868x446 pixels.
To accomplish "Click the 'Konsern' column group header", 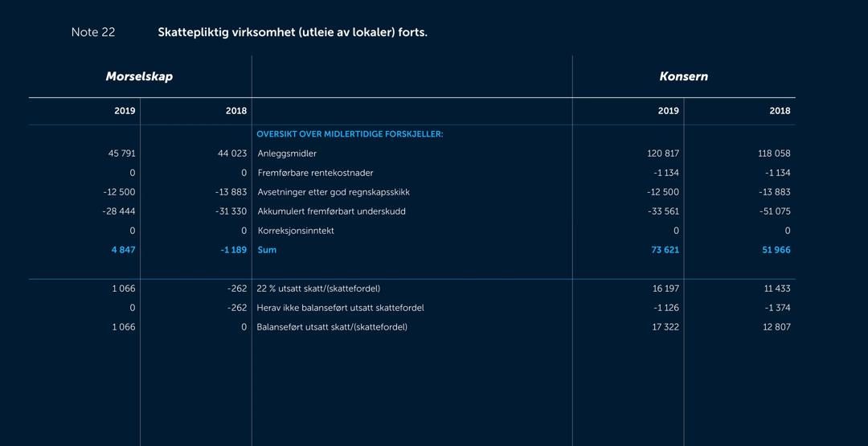I will click(683, 76).
